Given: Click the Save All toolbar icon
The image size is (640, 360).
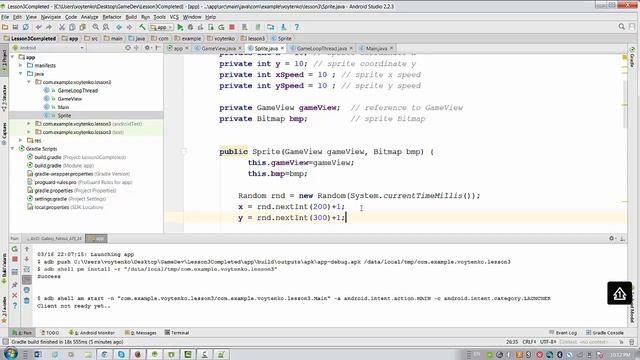Looking at the screenshot, I should pos(15,27).
